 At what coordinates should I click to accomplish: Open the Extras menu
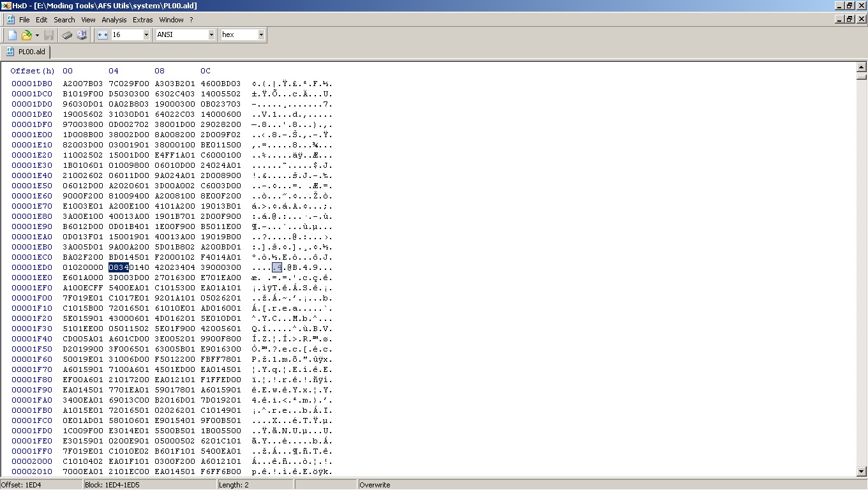(x=143, y=20)
